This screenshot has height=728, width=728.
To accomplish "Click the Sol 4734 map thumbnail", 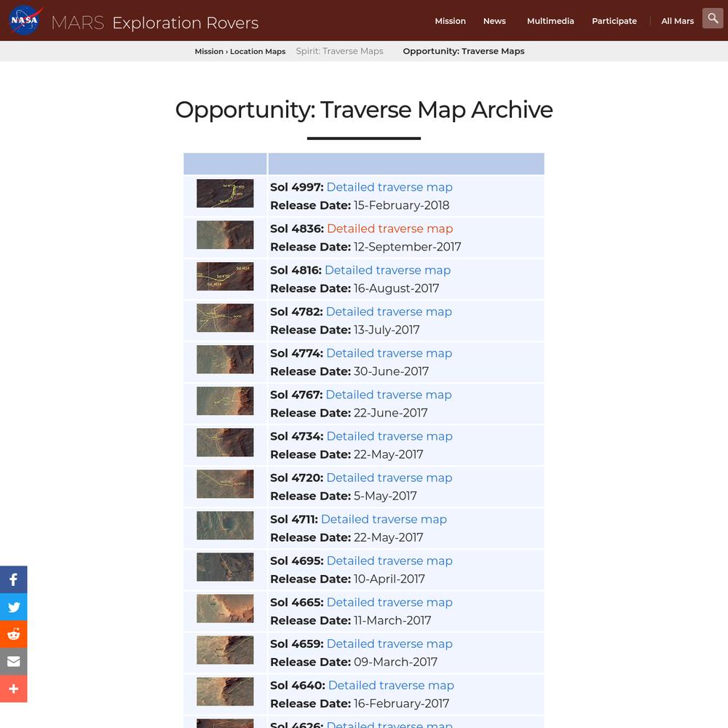I will [225, 443].
